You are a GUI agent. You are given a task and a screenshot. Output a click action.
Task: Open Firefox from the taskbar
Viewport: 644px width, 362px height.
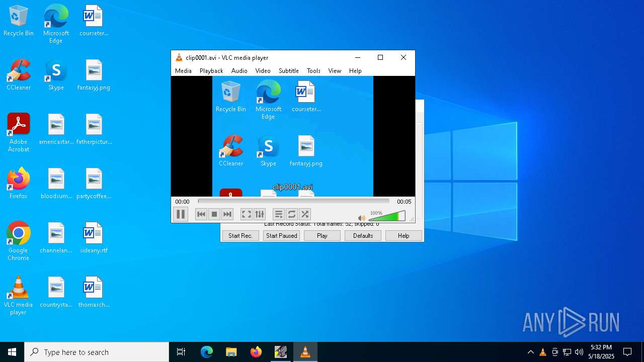[256, 352]
